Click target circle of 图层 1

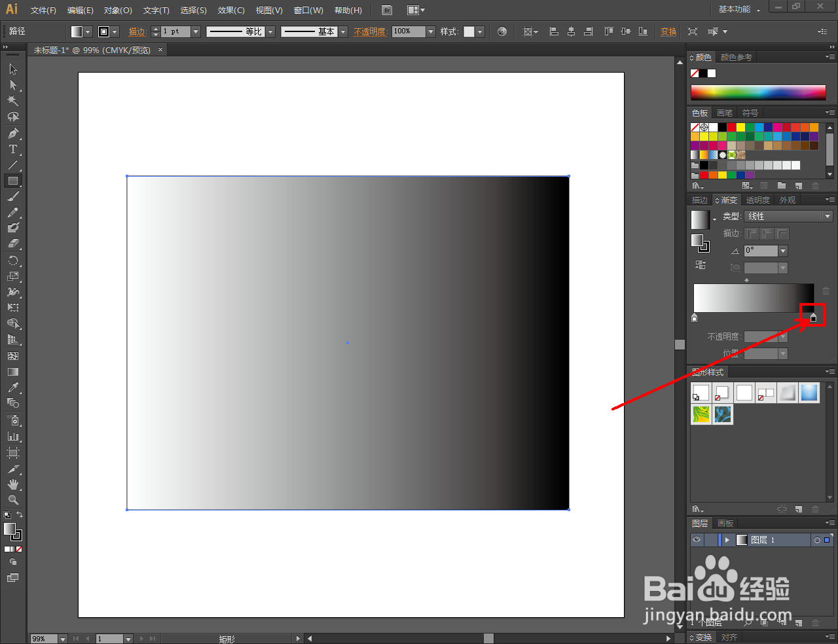[x=817, y=540]
